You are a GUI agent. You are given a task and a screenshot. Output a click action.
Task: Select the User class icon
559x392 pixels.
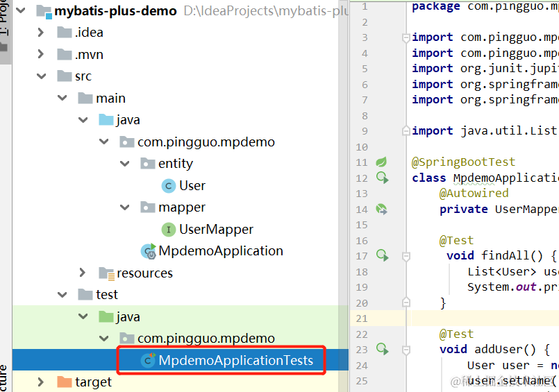pos(169,186)
